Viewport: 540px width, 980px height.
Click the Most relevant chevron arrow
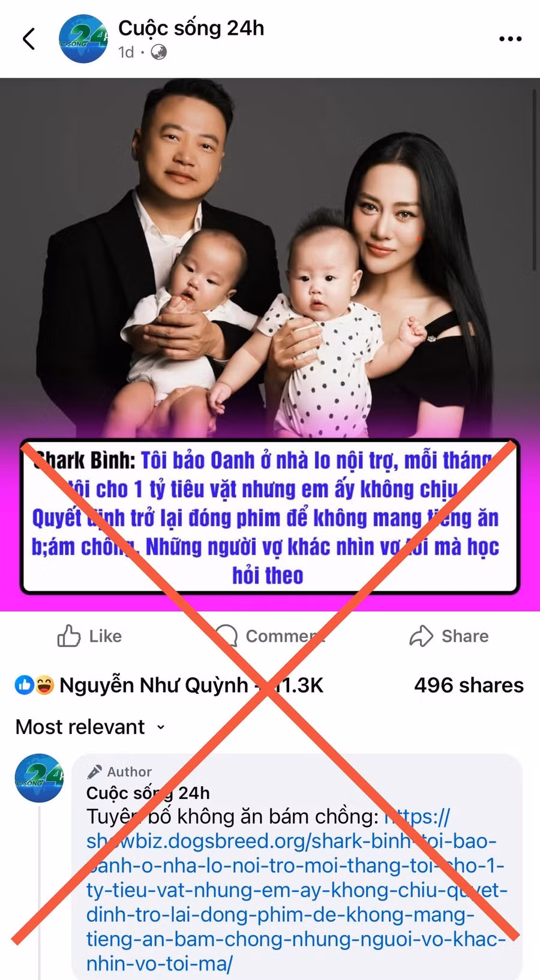(160, 728)
